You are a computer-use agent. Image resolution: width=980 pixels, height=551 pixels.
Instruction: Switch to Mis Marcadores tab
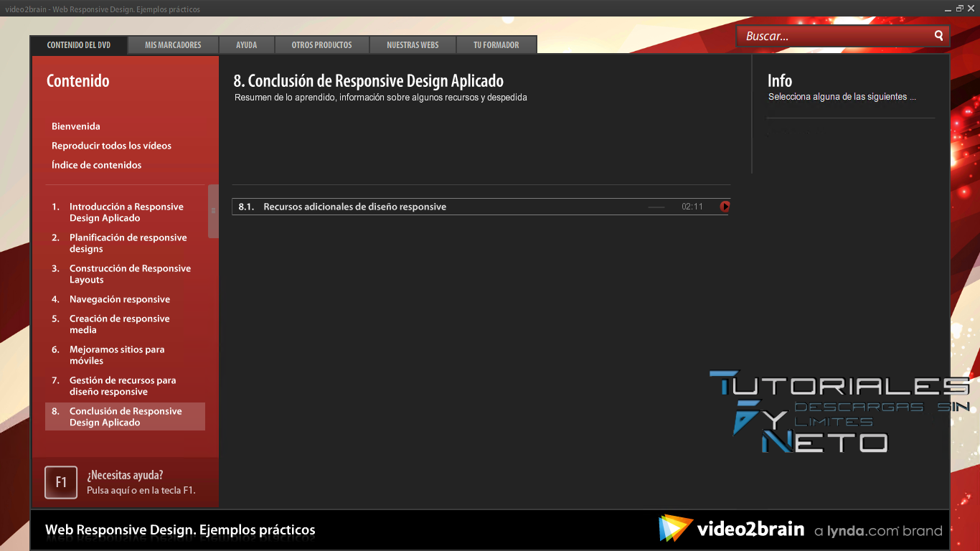click(173, 44)
